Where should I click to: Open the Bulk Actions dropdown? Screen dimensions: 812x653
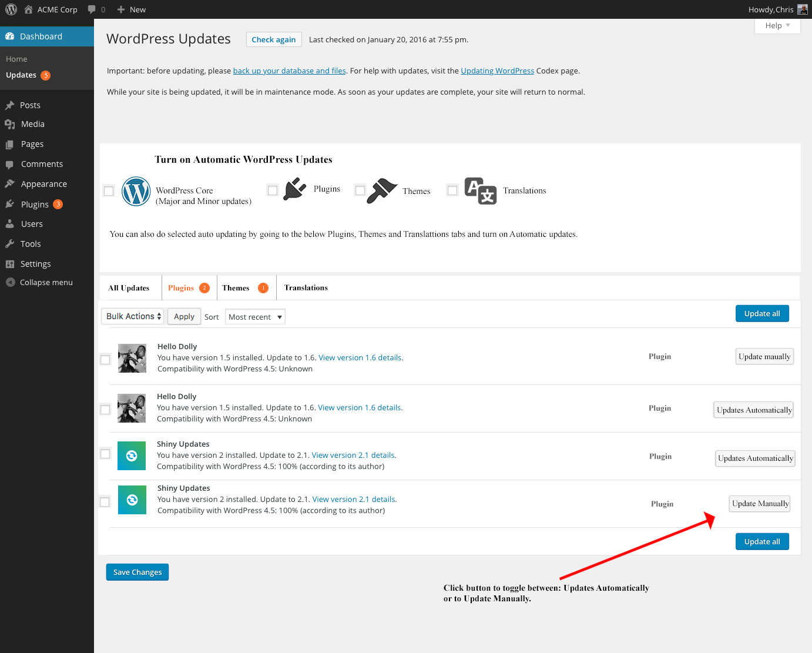tap(132, 316)
